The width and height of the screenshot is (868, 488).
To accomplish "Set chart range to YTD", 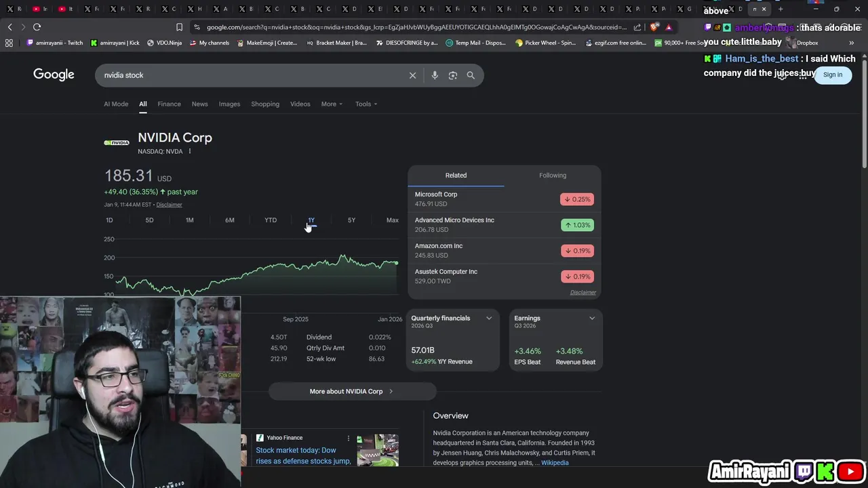I will click(x=271, y=220).
